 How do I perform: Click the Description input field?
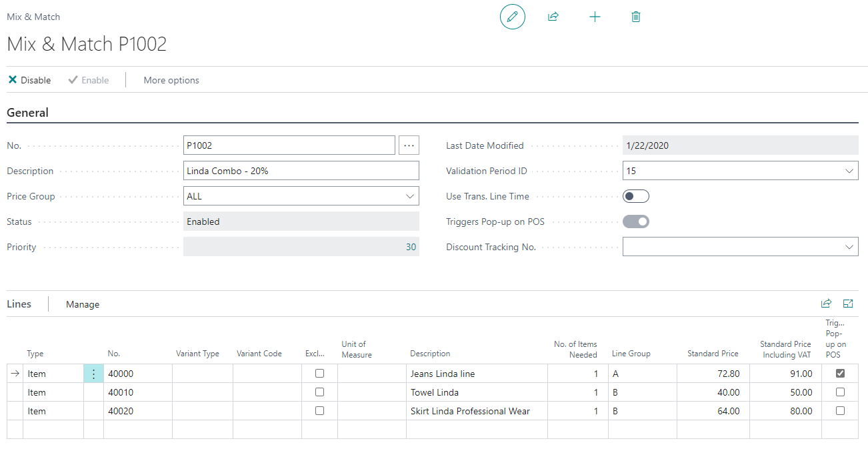coord(301,171)
